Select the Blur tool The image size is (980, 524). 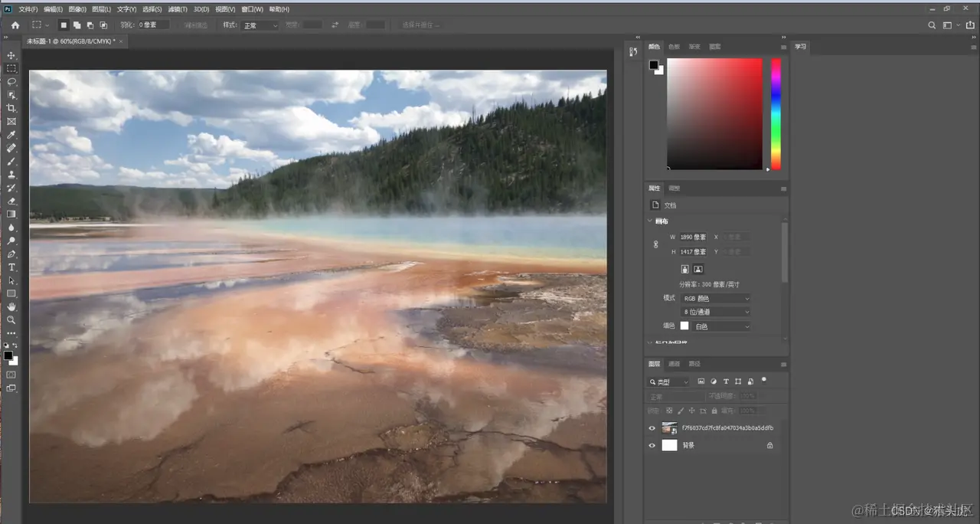pyautogui.click(x=11, y=228)
